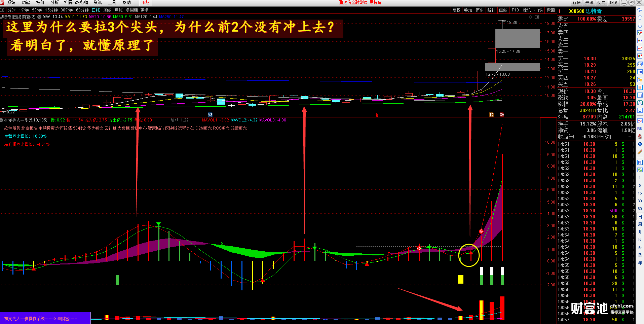Click the 历史 button in chart toolbar

pyautogui.click(x=480, y=10)
